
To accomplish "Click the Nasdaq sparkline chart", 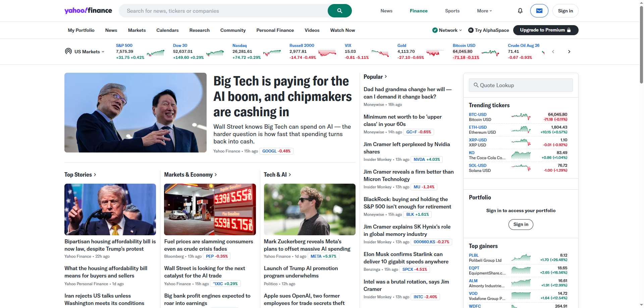I will (x=272, y=53).
